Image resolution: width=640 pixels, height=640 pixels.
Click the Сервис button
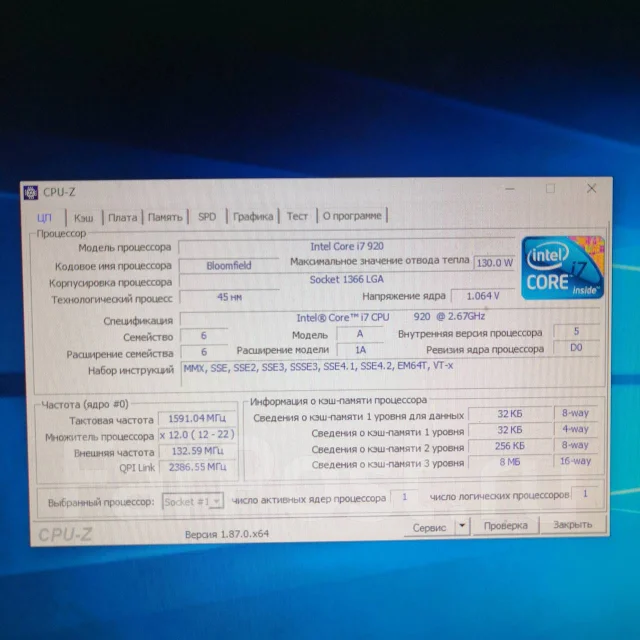click(x=429, y=527)
